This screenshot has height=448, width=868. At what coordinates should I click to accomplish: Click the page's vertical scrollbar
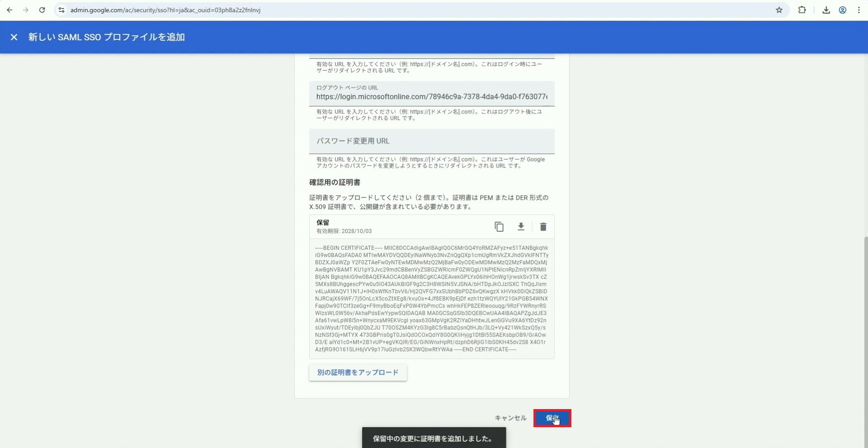(x=865, y=317)
